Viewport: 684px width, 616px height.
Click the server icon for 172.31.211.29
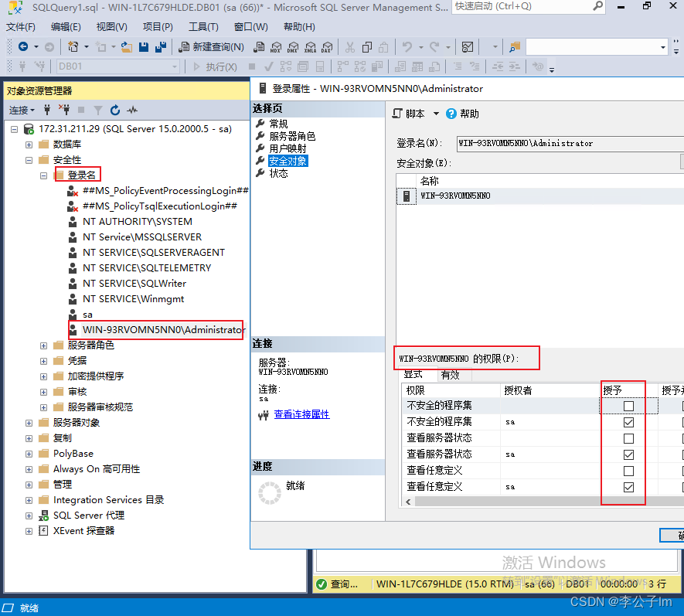(x=29, y=129)
